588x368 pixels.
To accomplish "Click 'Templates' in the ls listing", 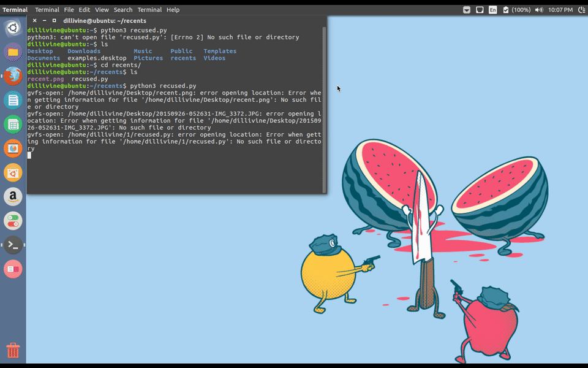I will tap(220, 51).
